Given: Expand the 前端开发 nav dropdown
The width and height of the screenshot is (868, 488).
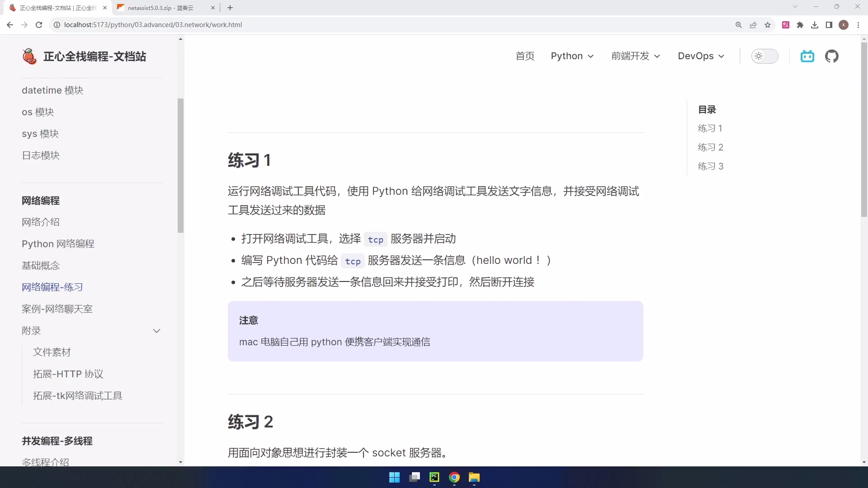Looking at the screenshot, I should tap(635, 56).
